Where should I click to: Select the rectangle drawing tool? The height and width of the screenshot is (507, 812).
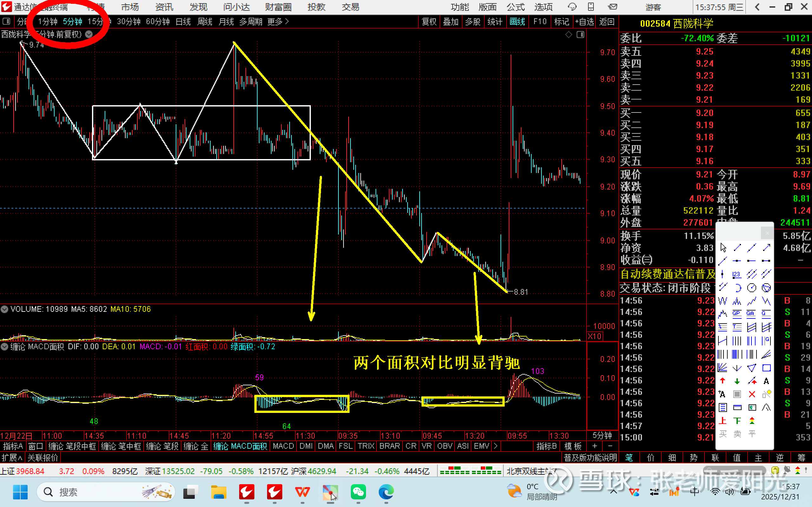[766, 368]
